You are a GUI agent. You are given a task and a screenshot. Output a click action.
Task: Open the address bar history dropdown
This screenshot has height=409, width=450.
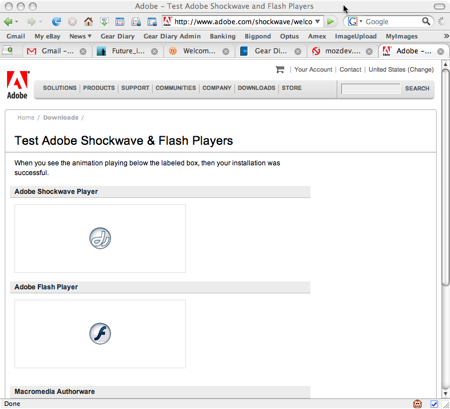tap(318, 22)
